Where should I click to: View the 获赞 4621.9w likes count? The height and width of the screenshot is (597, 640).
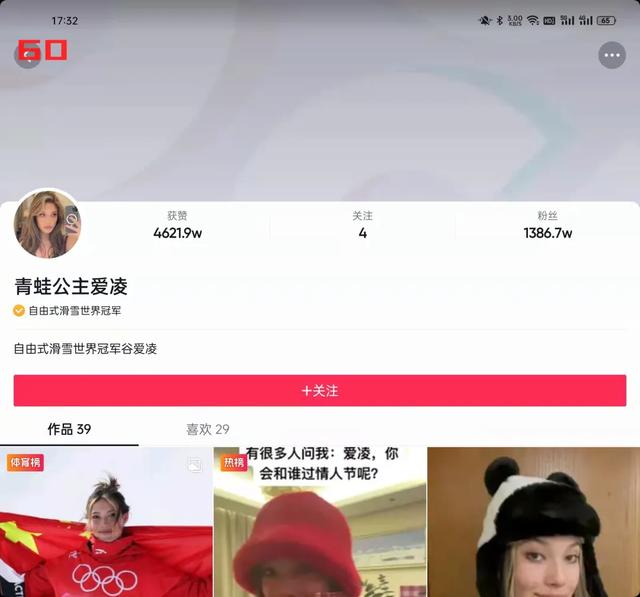pyautogui.click(x=178, y=225)
